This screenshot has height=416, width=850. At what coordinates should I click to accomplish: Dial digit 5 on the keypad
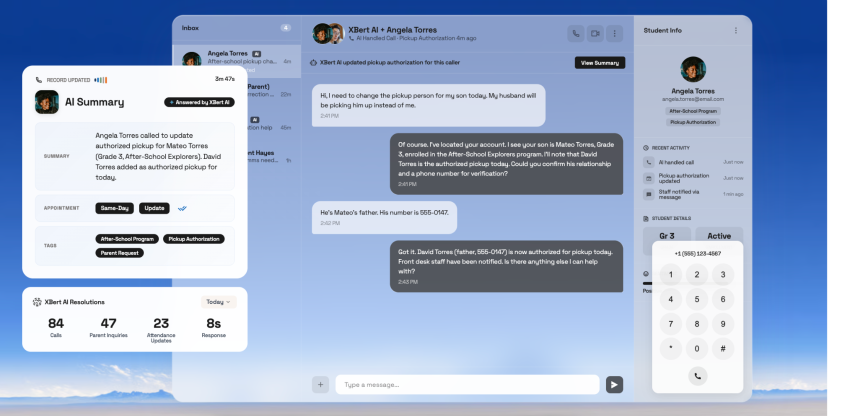(697, 299)
